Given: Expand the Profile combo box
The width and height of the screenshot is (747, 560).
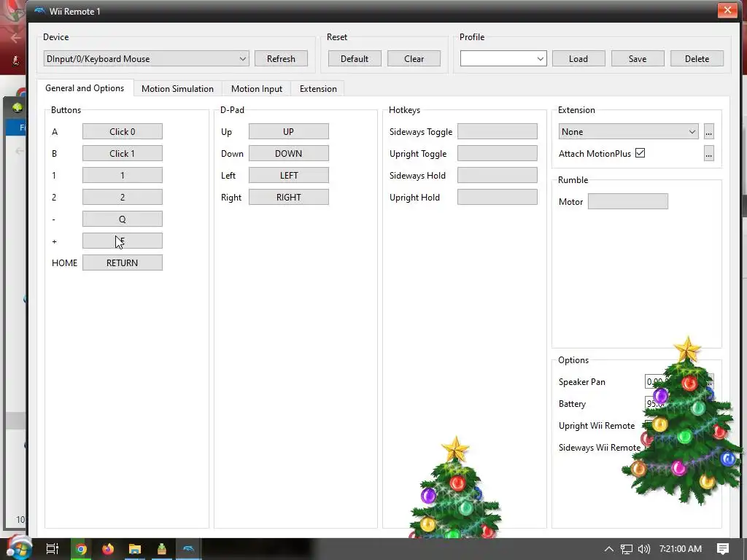Looking at the screenshot, I should (x=503, y=58).
